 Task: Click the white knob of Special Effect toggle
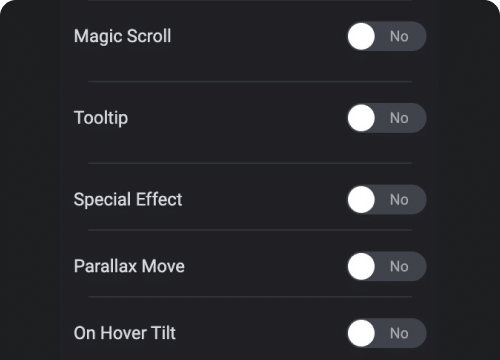[x=361, y=199]
